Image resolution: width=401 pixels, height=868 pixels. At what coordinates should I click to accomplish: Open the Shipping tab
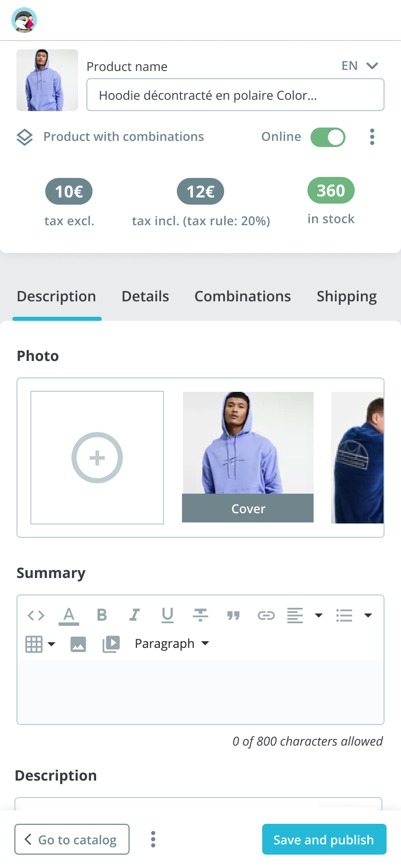click(x=346, y=296)
